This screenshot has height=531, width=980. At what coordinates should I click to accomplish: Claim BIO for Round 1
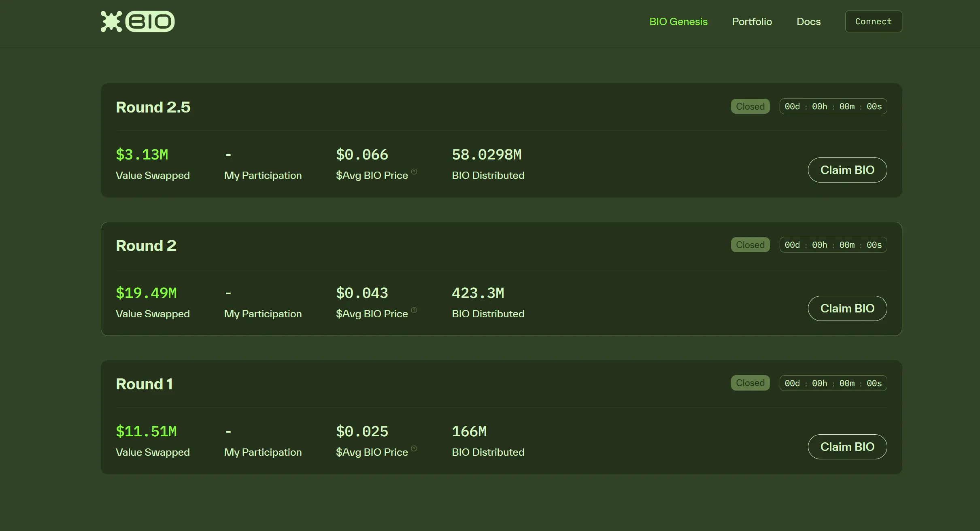coord(847,447)
